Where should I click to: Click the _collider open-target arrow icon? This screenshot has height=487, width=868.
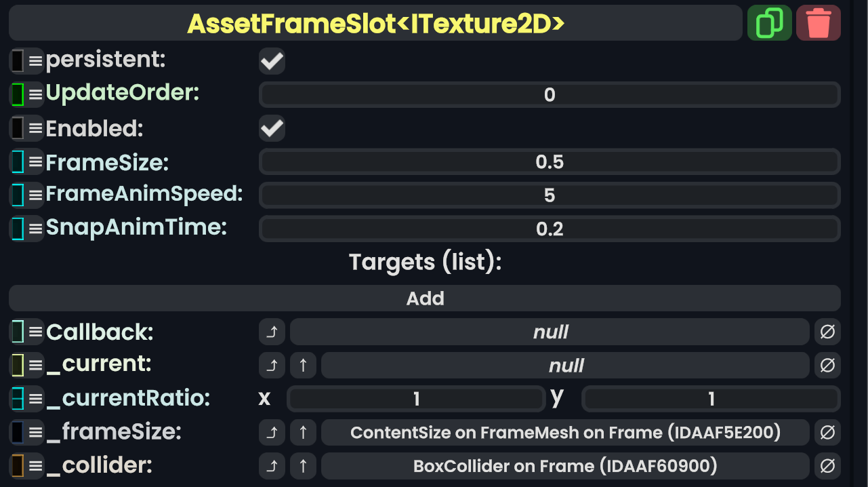point(272,466)
